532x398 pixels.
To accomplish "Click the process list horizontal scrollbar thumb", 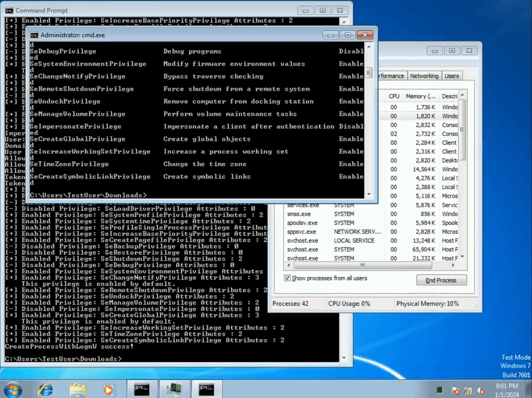I will tap(363, 265).
